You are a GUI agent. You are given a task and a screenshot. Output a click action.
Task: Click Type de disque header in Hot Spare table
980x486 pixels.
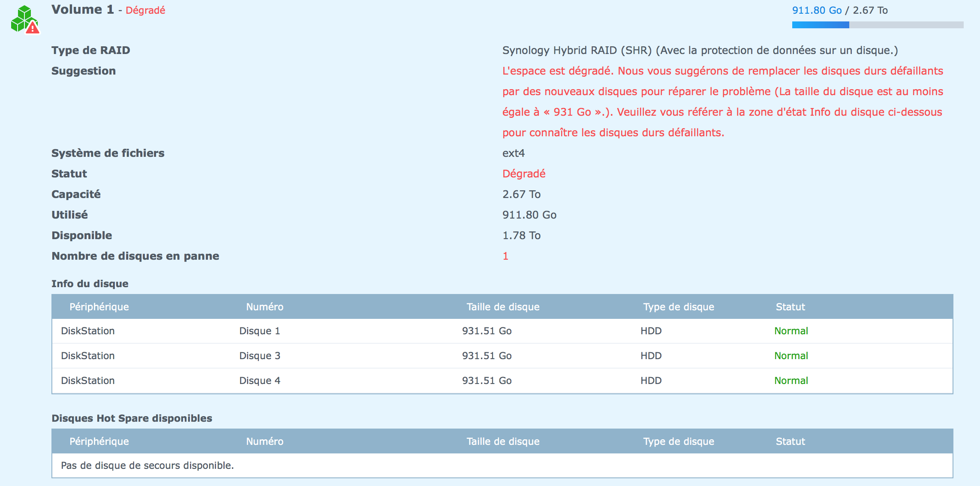679,441
